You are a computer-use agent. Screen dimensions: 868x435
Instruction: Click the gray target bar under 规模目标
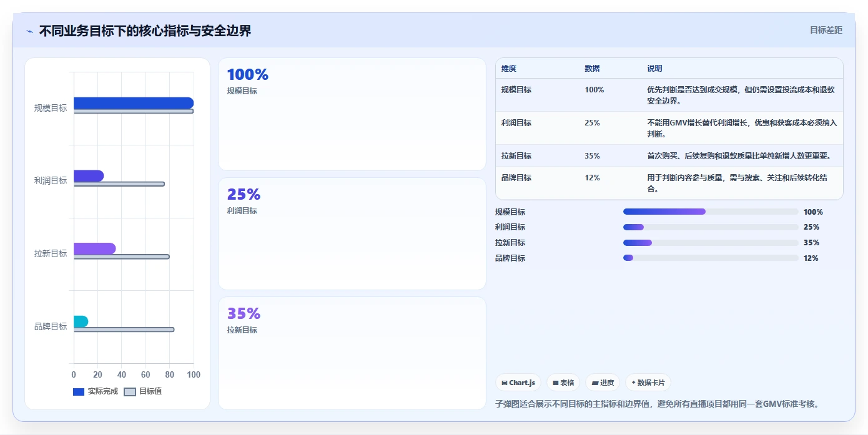click(134, 111)
